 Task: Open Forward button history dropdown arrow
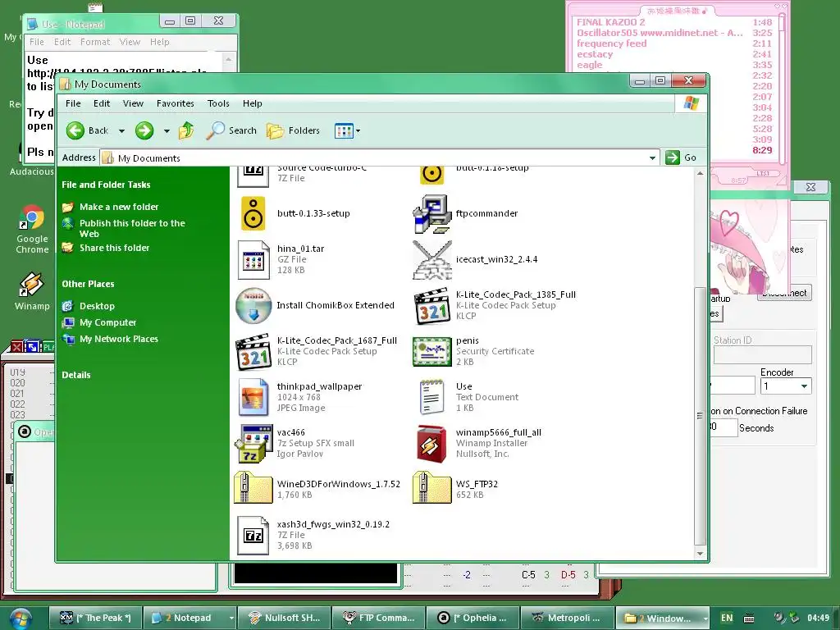tap(167, 130)
